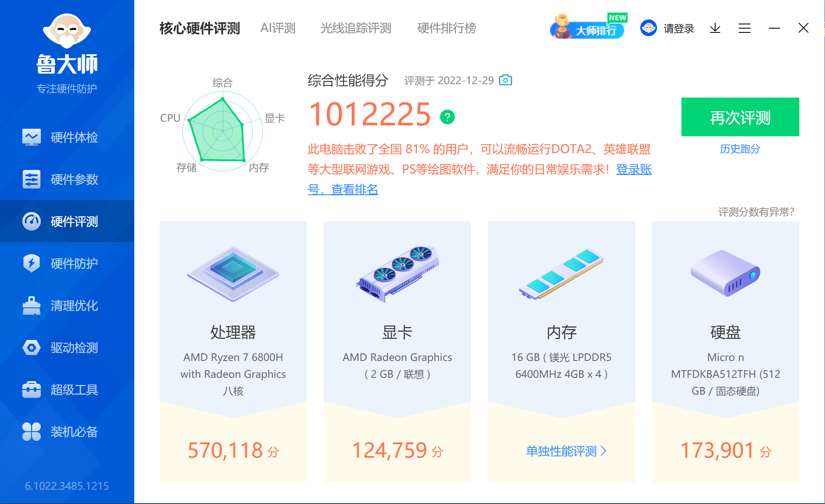The height and width of the screenshot is (504, 825).
Task: Switch to 光线追踪评测 tab
Action: (x=356, y=28)
